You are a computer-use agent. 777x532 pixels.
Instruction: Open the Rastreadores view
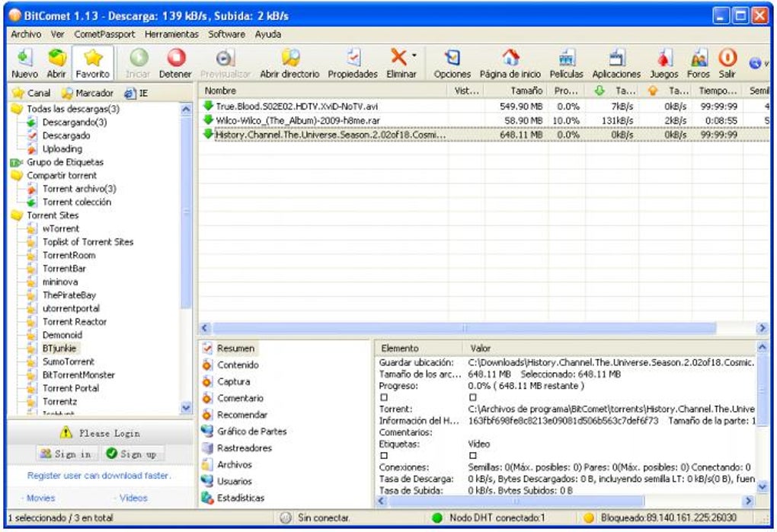click(245, 448)
